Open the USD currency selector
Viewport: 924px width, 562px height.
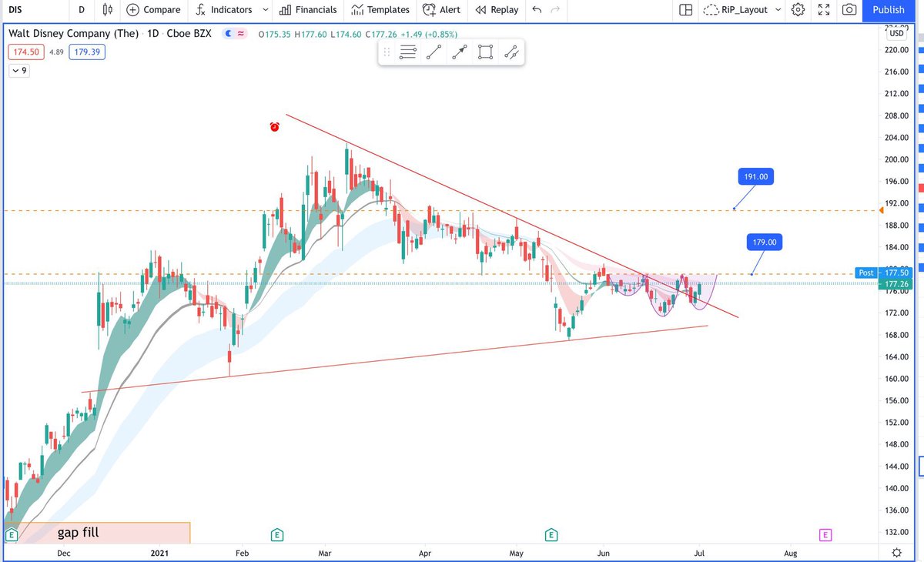896,33
